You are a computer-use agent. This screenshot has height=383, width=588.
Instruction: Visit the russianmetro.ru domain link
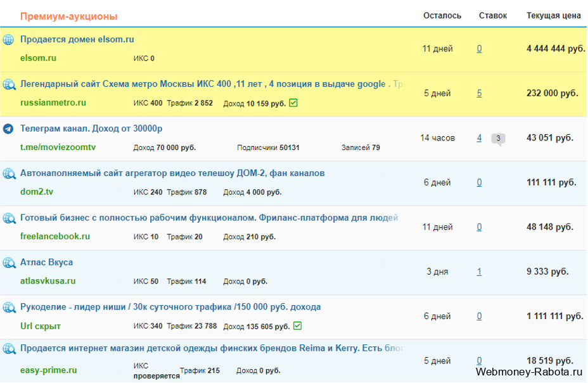tap(53, 103)
